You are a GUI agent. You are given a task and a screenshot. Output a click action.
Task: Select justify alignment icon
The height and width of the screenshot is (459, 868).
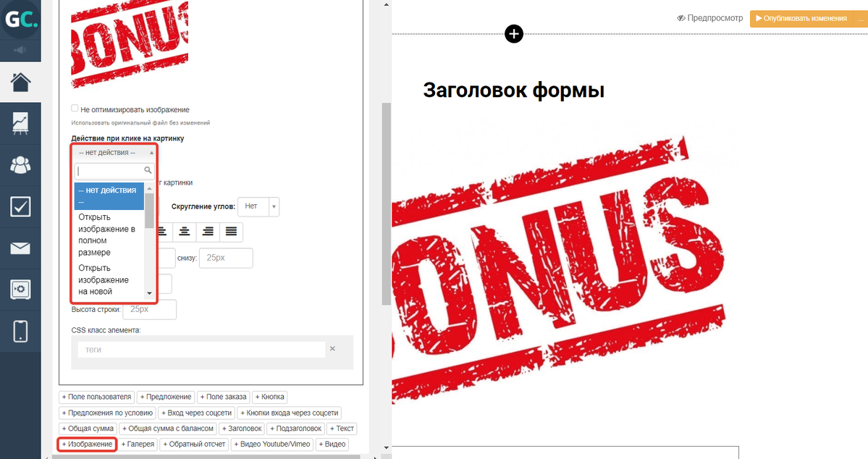click(231, 232)
